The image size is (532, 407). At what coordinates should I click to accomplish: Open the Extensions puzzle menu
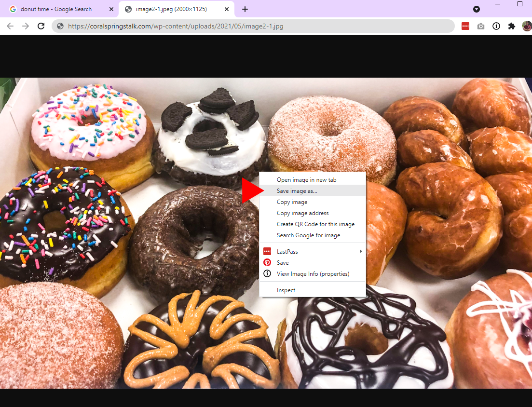tap(511, 26)
